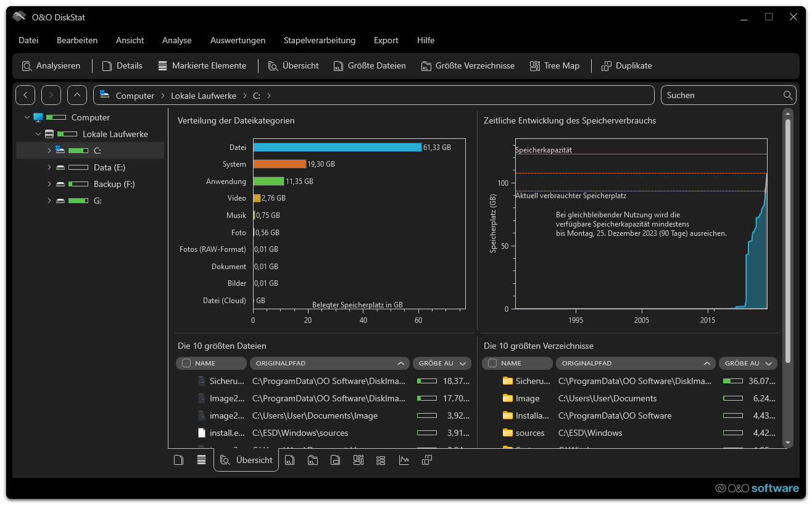Select the XL folder icon tab at the bottom

click(313, 460)
